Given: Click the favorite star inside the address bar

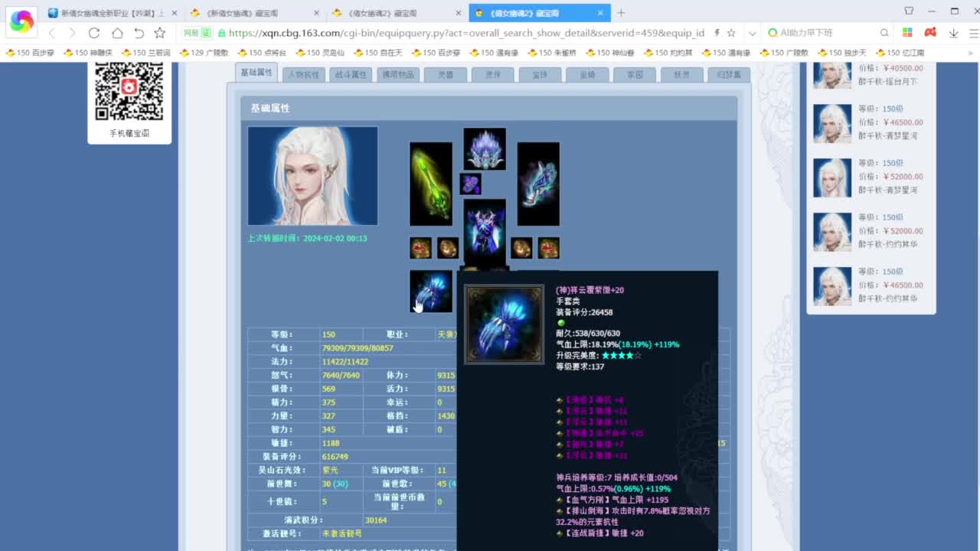Looking at the screenshot, I should click(731, 33).
